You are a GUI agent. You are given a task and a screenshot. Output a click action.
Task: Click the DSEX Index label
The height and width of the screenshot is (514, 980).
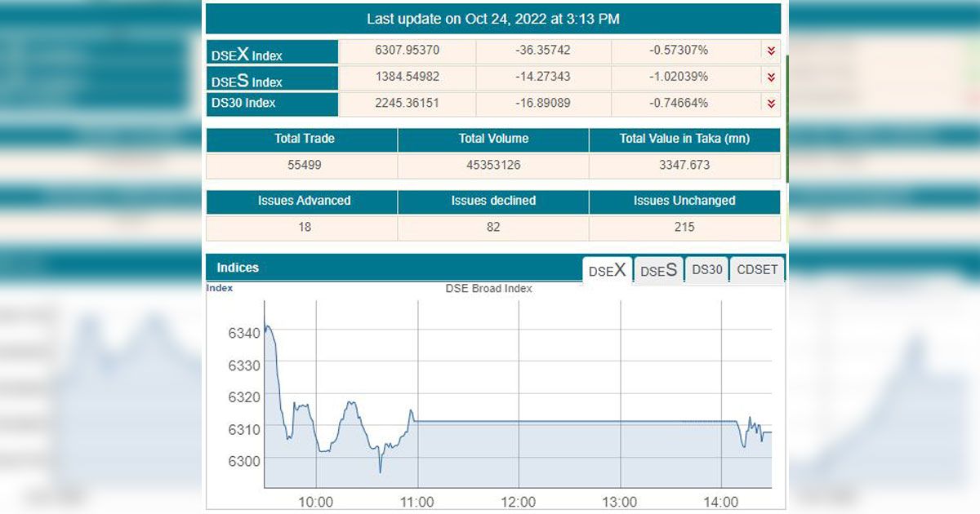pyautogui.click(x=247, y=55)
